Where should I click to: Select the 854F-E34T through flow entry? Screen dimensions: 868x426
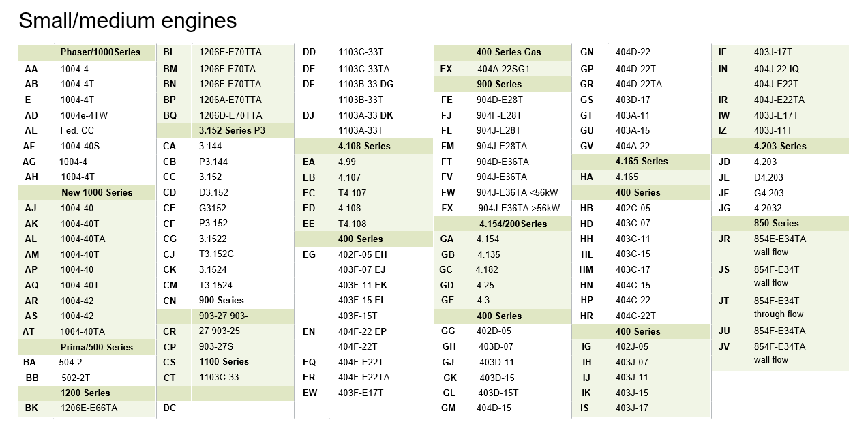coord(779,307)
